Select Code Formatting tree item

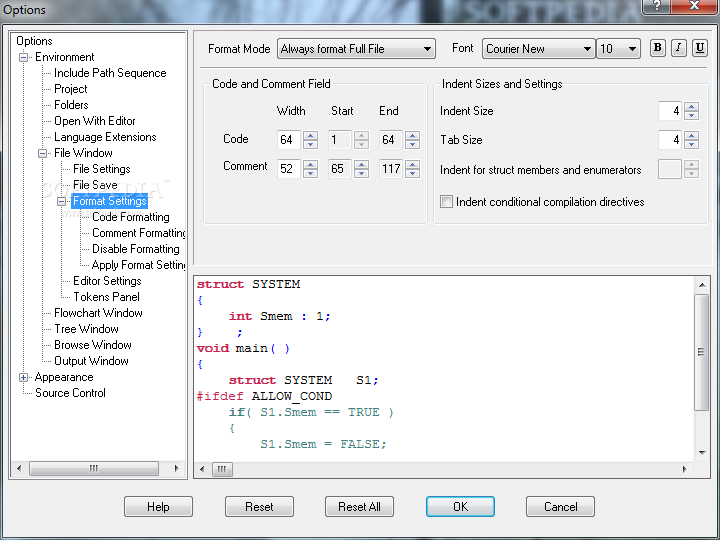click(131, 217)
